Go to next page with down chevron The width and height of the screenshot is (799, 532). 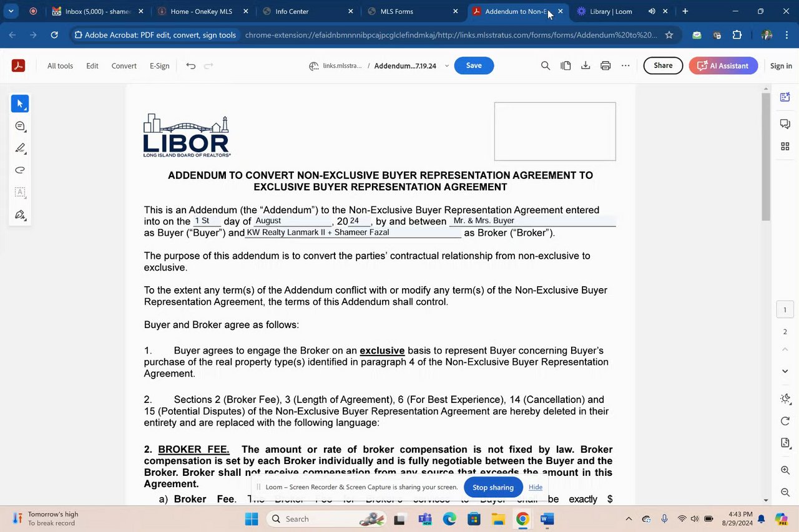785,371
